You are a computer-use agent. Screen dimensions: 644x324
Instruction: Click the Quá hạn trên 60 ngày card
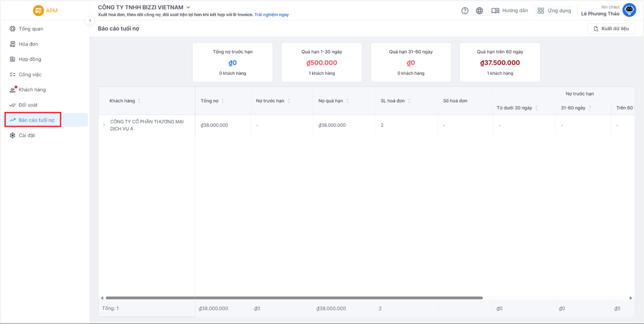click(x=500, y=62)
